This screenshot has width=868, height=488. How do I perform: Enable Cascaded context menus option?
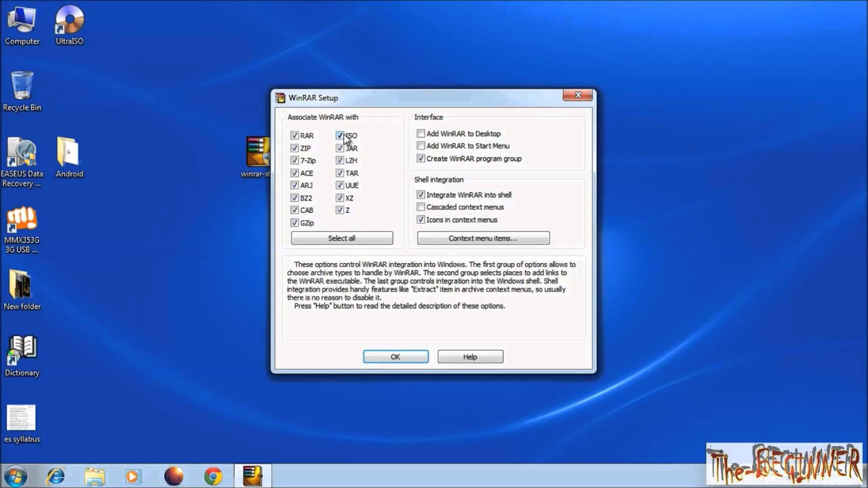pos(421,207)
